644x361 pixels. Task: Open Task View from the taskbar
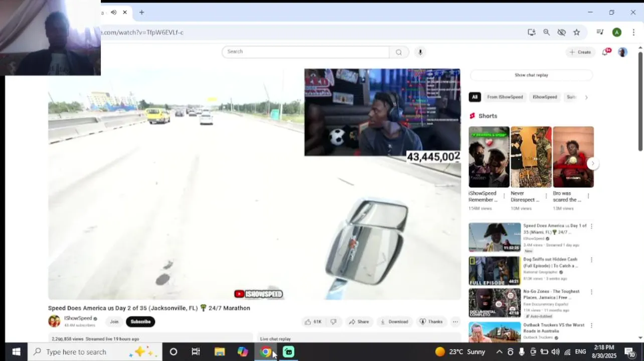pos(196,352)
